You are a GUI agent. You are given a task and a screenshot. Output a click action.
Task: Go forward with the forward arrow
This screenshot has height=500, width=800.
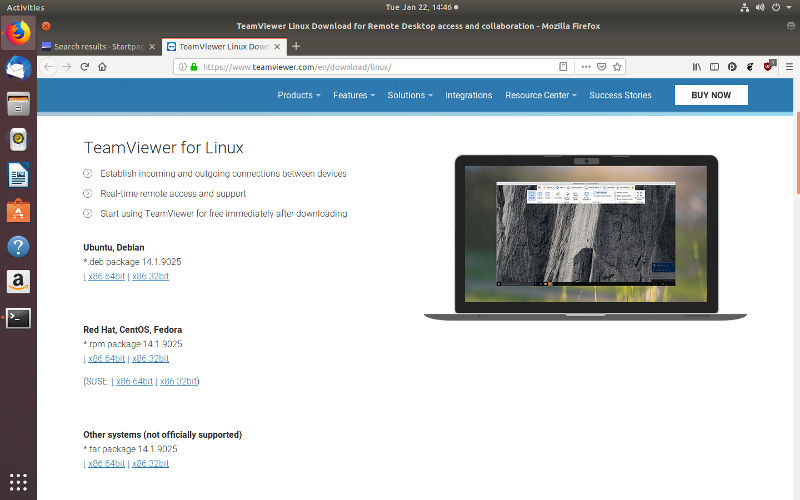(x=66, y=67)
